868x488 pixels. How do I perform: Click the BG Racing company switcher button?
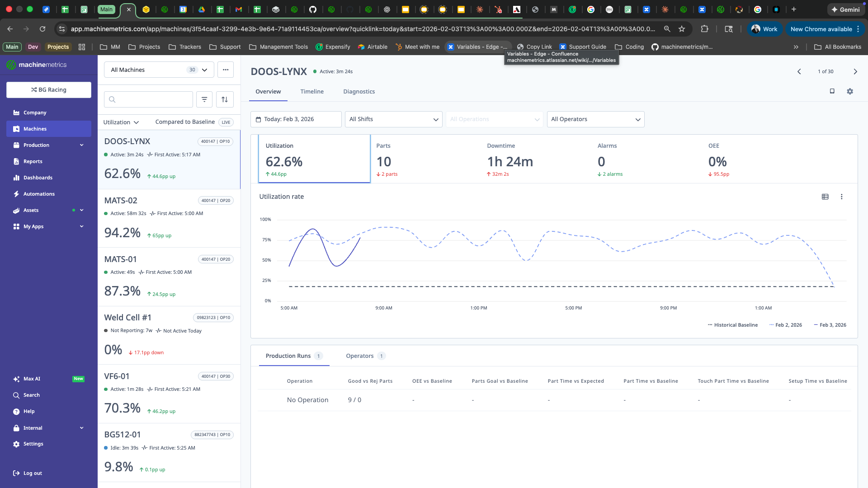tap(49, 90)
